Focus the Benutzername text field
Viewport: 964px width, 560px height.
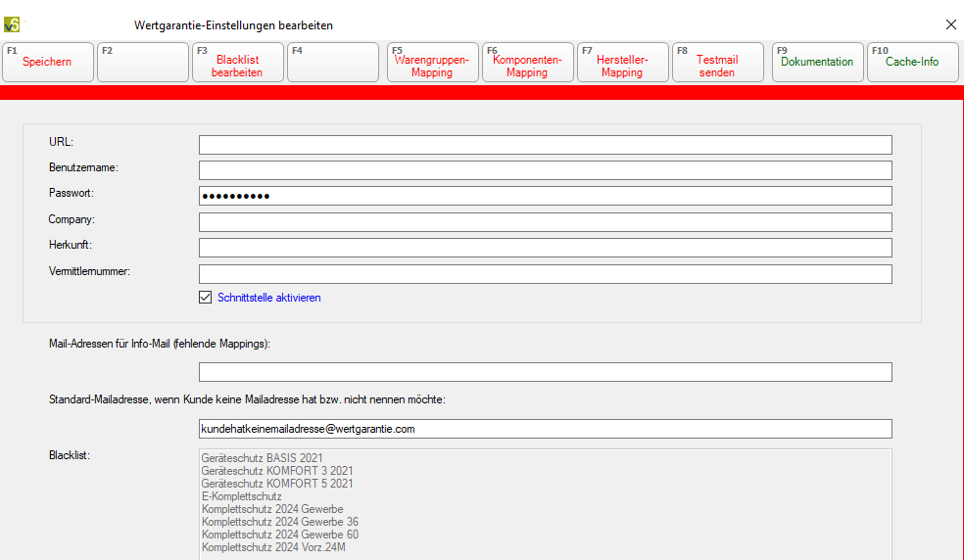pos(545,170)
